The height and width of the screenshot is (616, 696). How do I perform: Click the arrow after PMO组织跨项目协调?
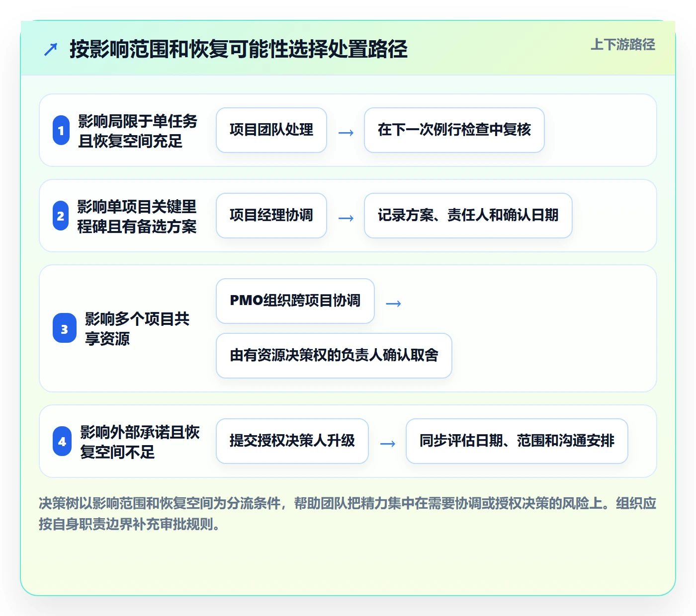(x=394, y=303)
